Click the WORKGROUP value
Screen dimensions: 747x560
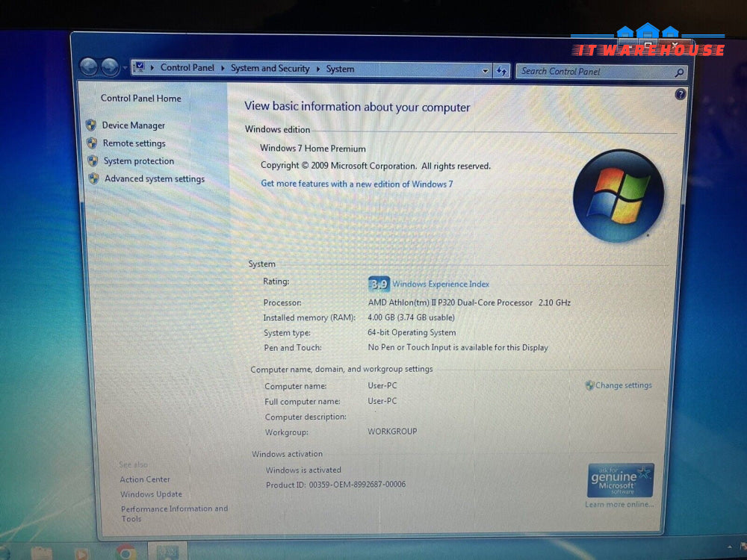(x=392, y=432)
